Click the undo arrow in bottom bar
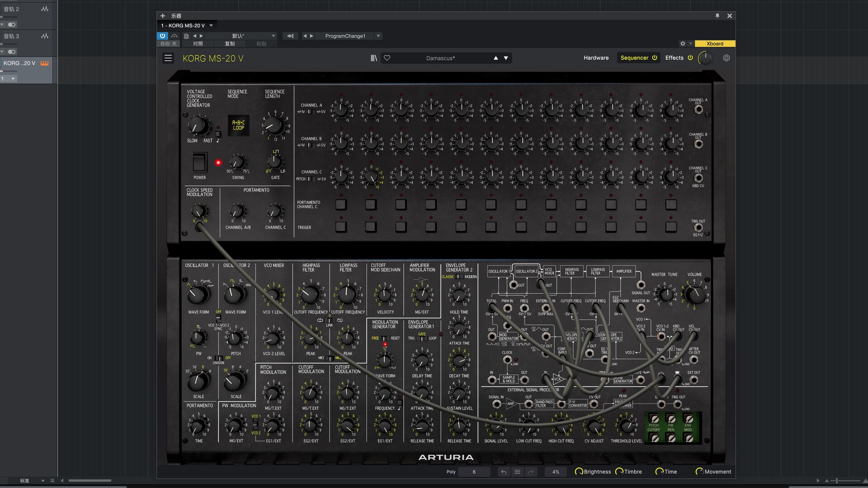Screen dimensions: 868x488 coord(504,472)
